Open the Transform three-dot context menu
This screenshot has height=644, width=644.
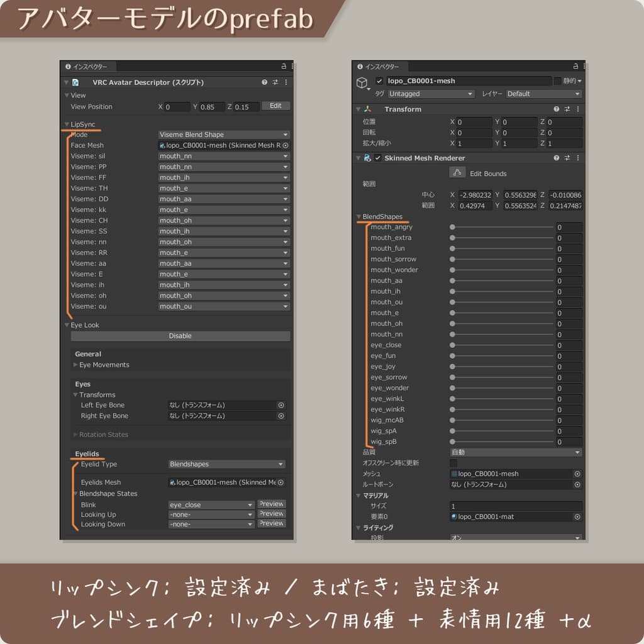[x=577, y=109]
